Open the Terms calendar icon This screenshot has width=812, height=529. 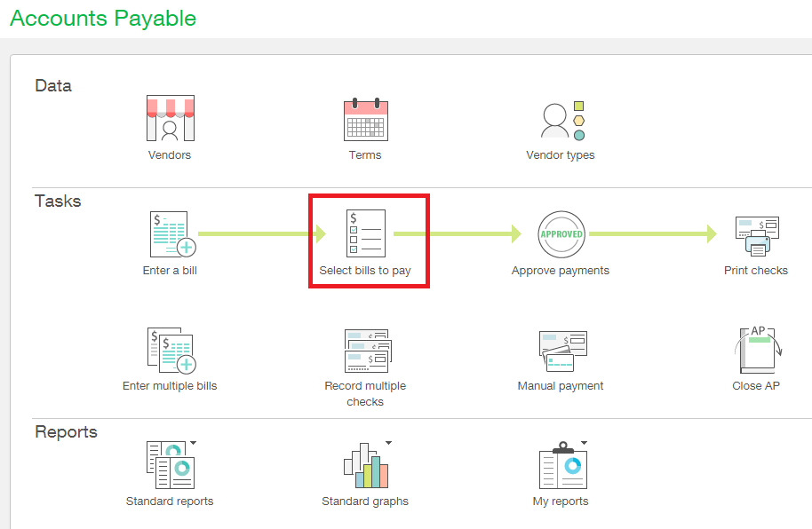pyautogui.click(x=365, y=119)
